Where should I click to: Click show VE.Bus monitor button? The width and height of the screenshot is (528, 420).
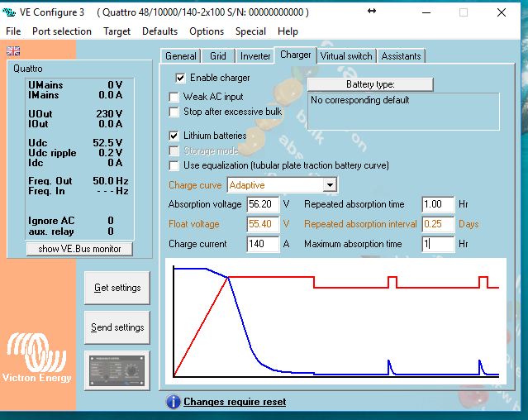79,249
